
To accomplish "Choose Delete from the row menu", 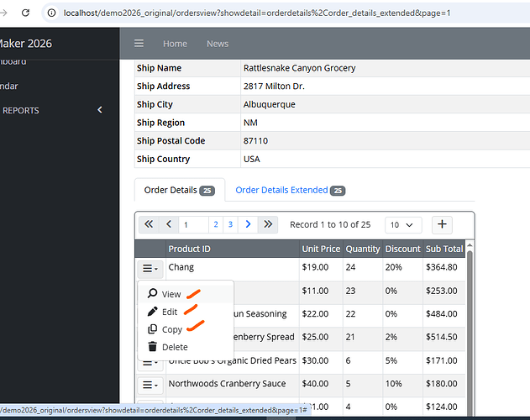I will point(186,347).
